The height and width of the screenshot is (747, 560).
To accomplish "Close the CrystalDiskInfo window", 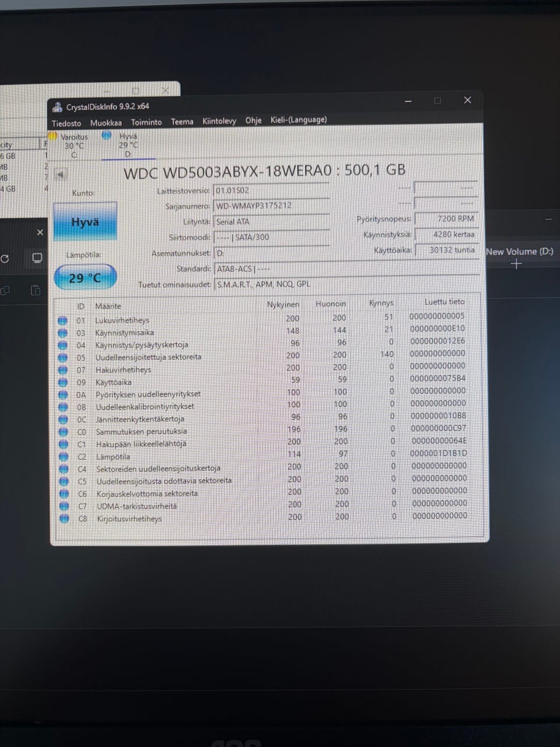I will pos(467,100).
